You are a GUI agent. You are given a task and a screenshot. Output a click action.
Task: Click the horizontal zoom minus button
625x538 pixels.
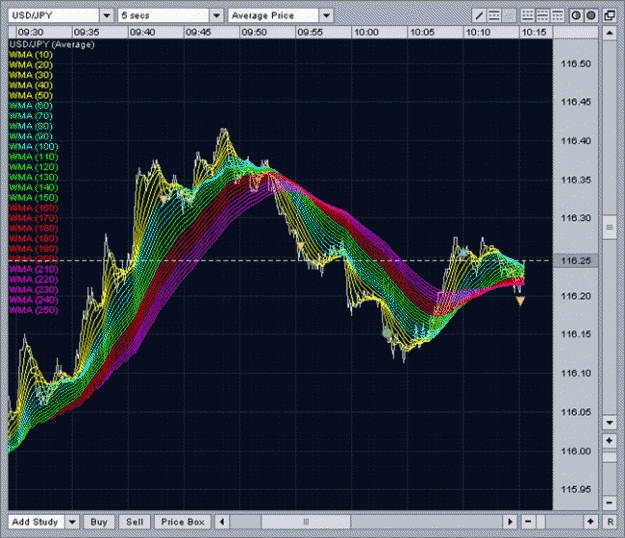(x=528, y=522)
